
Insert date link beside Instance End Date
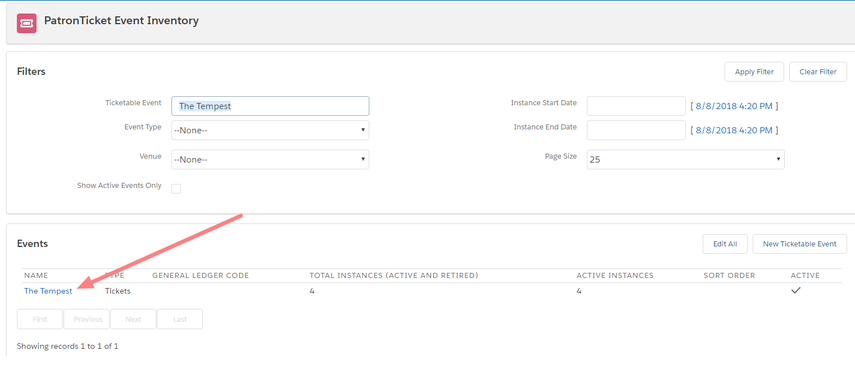coord(734,130)
